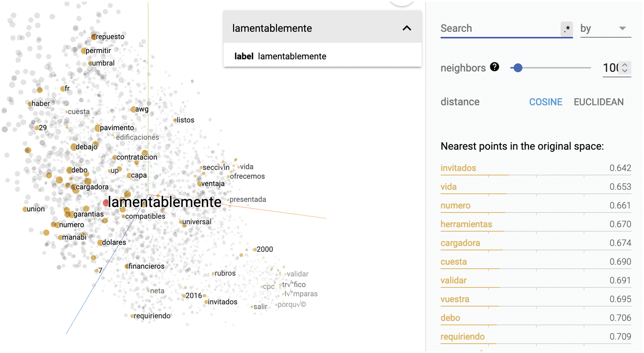Toggle the regex search button

(567, 29)
